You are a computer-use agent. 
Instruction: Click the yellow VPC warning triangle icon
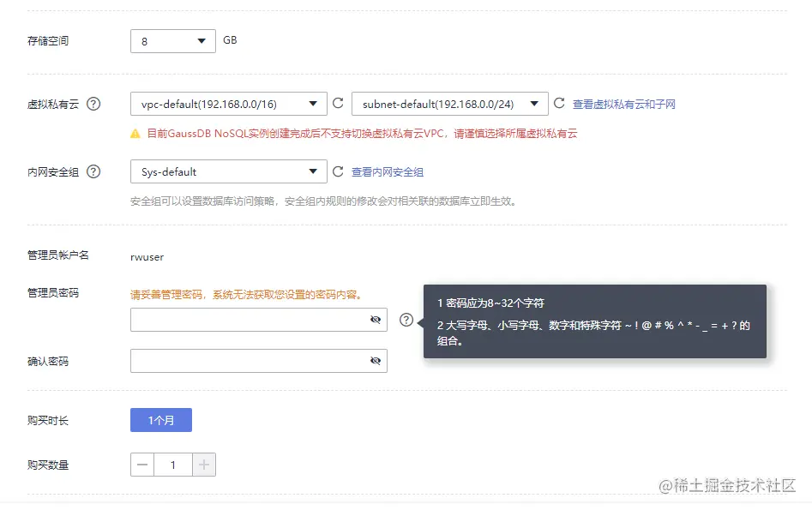(135, 134)
